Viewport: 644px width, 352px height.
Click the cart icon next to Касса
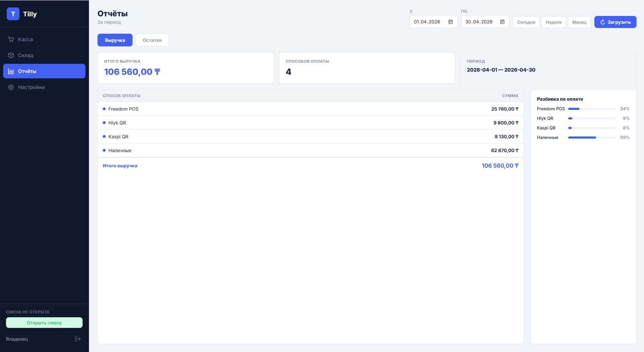[x=11, y=39]
